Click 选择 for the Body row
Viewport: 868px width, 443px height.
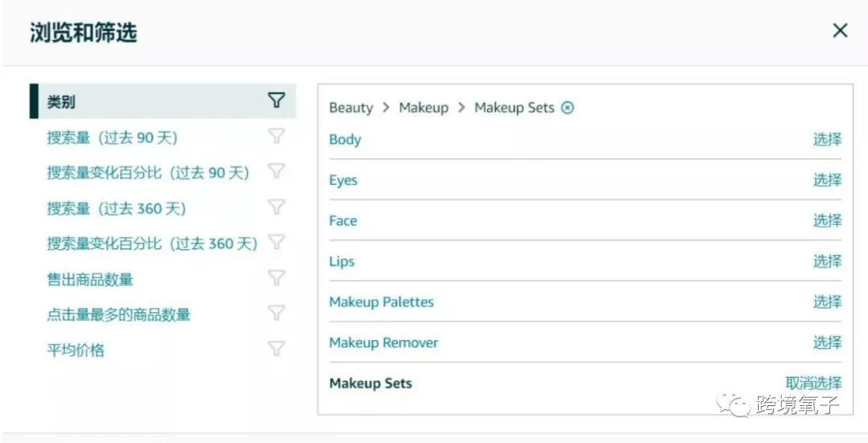(x=827, y=140)
